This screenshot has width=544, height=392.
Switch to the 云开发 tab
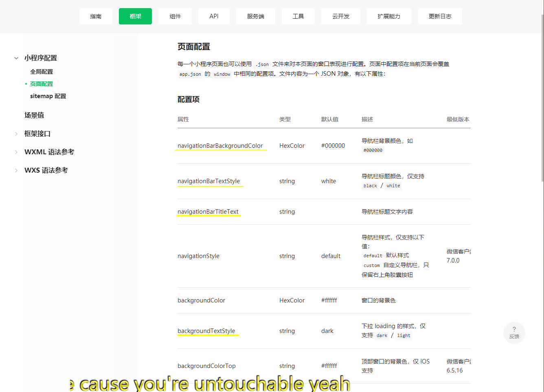[x=341, y=16]
